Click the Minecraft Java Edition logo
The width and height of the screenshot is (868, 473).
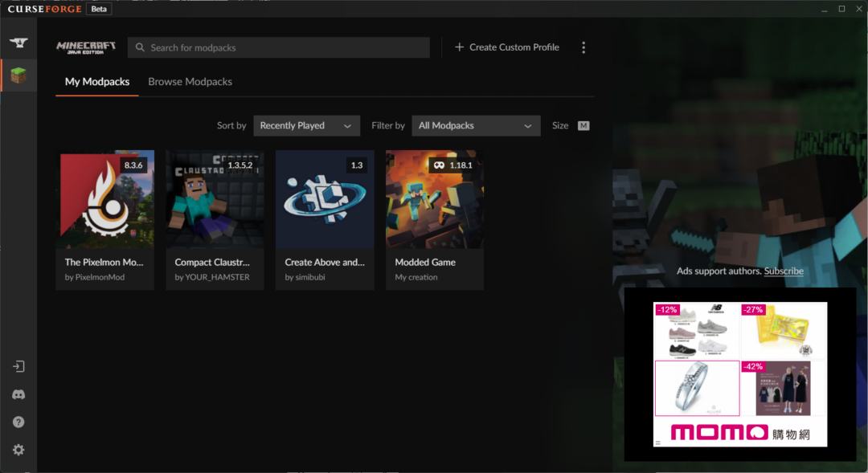86,47
